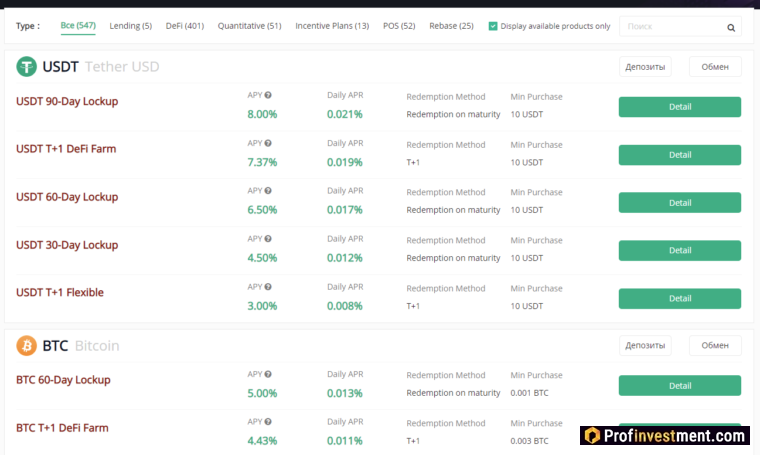Open APY help icon for USDT 60-Day Lockup

point(268,190)
